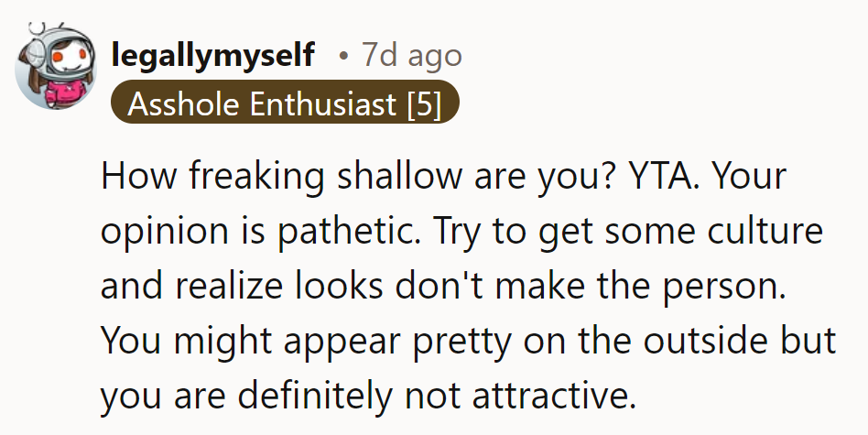Viewport: 868px width, 435px height.
Task: Click the legallymyself user avatar
Action: tap(55, 64)
